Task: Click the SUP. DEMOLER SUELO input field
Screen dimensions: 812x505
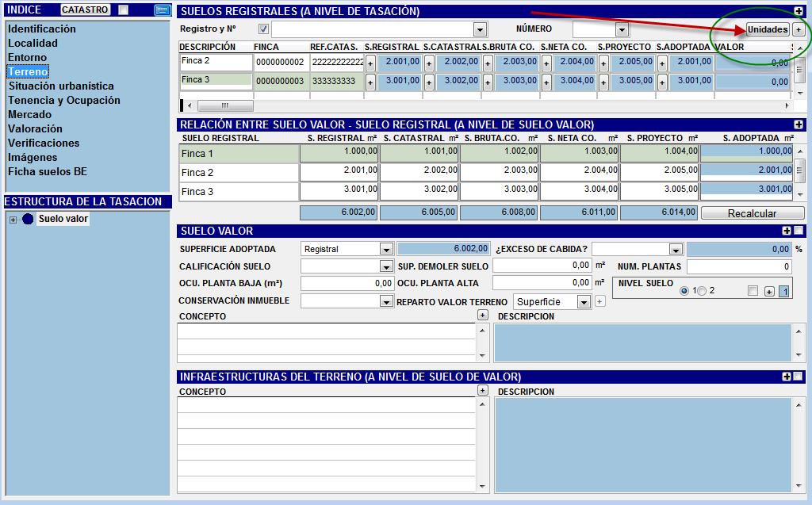Action: coord(542,266)
